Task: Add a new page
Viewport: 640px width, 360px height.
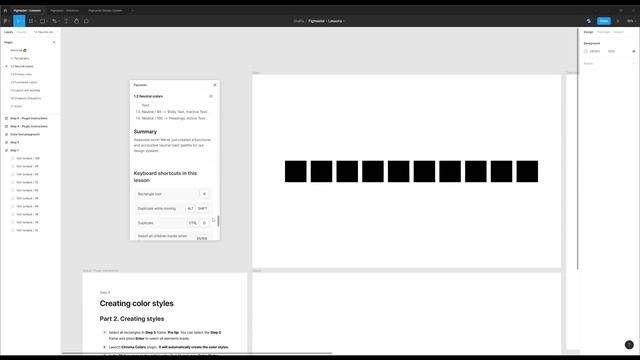Action: click(54, 42)
